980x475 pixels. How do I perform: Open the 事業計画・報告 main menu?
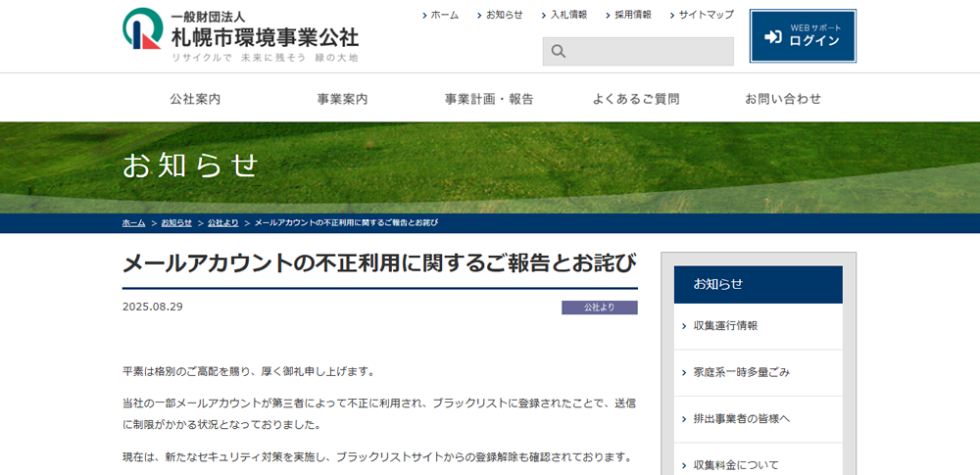489,99
